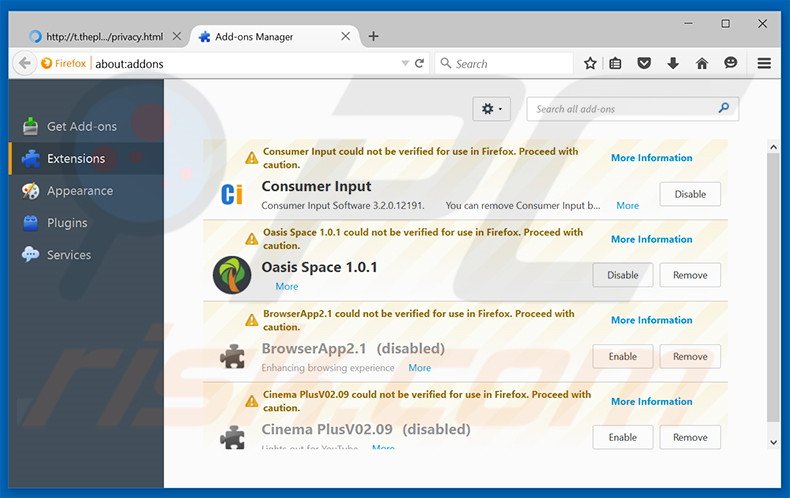Open Get Add-ons section
Screen dimensions: 790x498
coord(86,127)
